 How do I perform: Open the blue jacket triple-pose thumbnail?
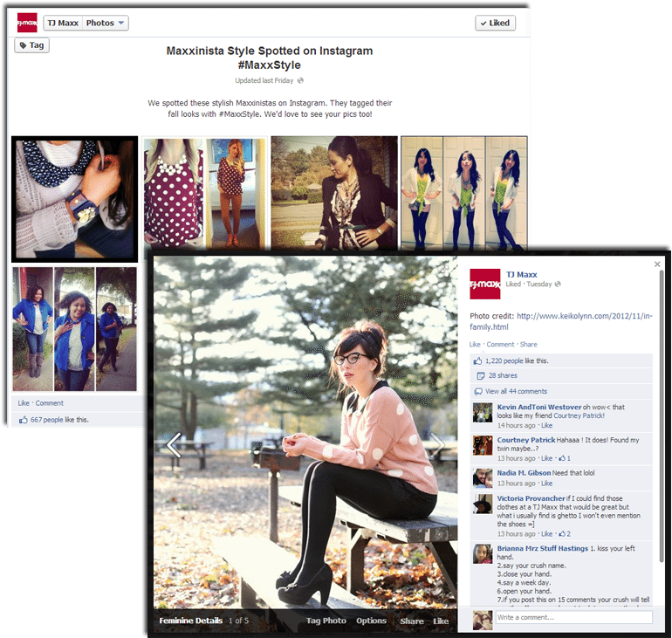tap(74, 329)
